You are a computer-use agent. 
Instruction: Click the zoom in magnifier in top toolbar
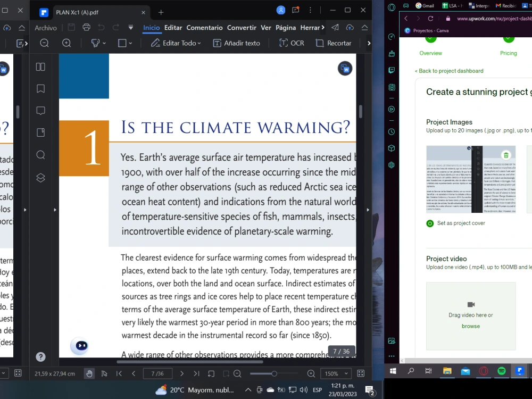(x=66, y=43)
